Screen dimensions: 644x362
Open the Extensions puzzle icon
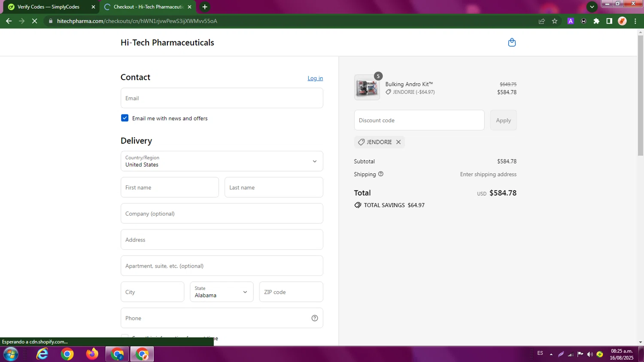[x=596, y=21]
